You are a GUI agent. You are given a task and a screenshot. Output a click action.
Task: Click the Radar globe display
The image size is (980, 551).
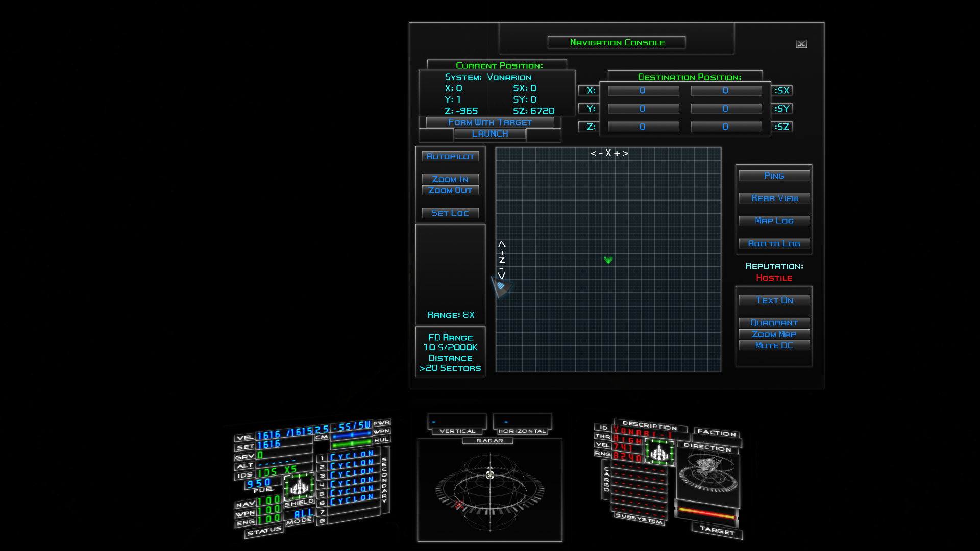click(490, 490)
